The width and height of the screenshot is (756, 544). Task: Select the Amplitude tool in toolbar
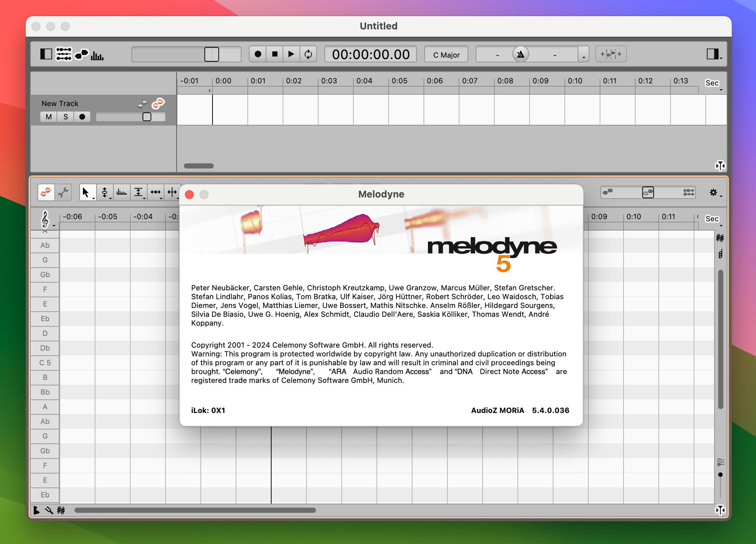pyautogui.click(x=138, y=192)
